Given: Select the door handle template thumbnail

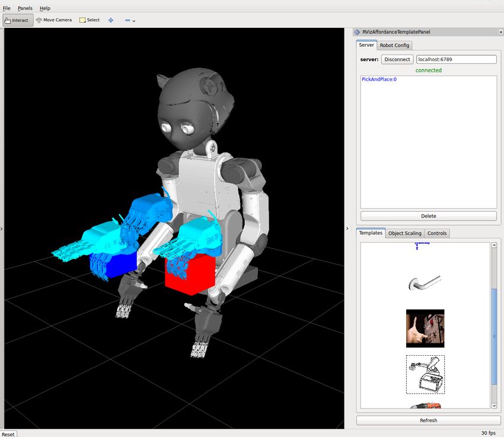Looking at the screenshot, I should [425, 283].
